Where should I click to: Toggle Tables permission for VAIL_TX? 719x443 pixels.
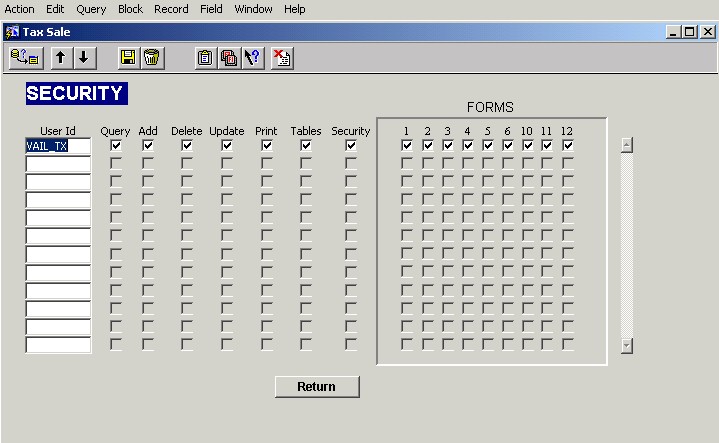tap(306, 146)
